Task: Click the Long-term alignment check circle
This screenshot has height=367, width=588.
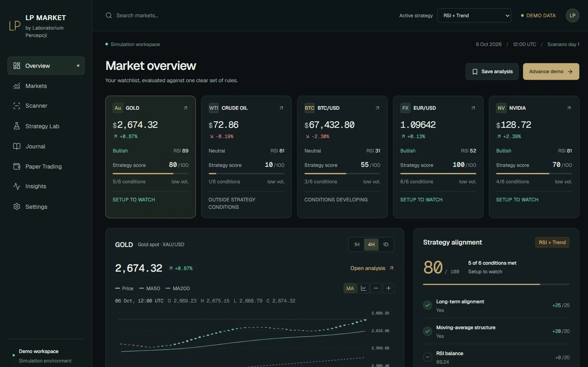Action: (428, 305)
